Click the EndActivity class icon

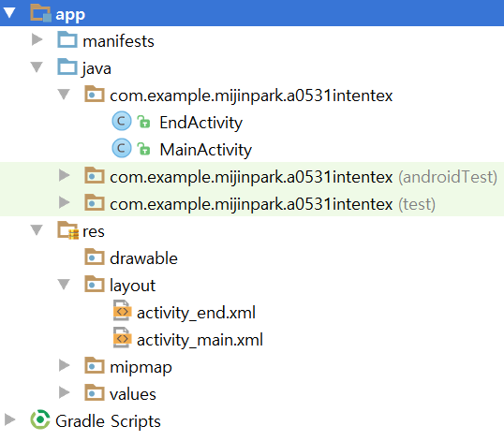(x=122, y=122)
